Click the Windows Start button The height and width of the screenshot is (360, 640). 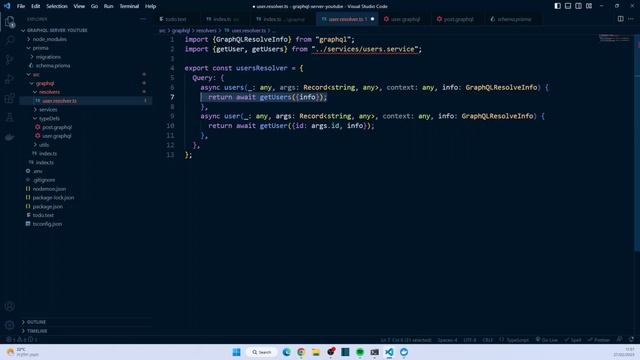pyautogui.click(x=236, y=352)
